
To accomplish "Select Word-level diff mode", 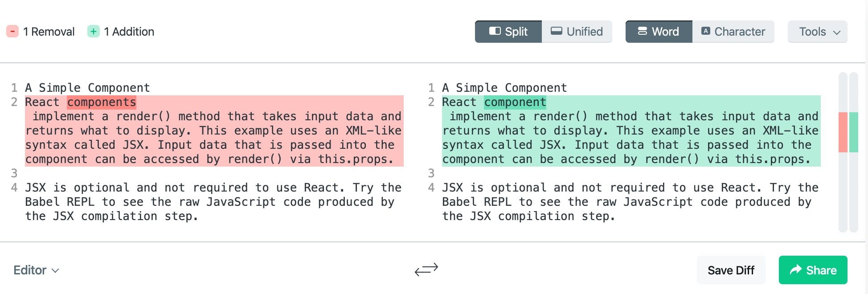I will pyautogui.click(x=659, y=32).
